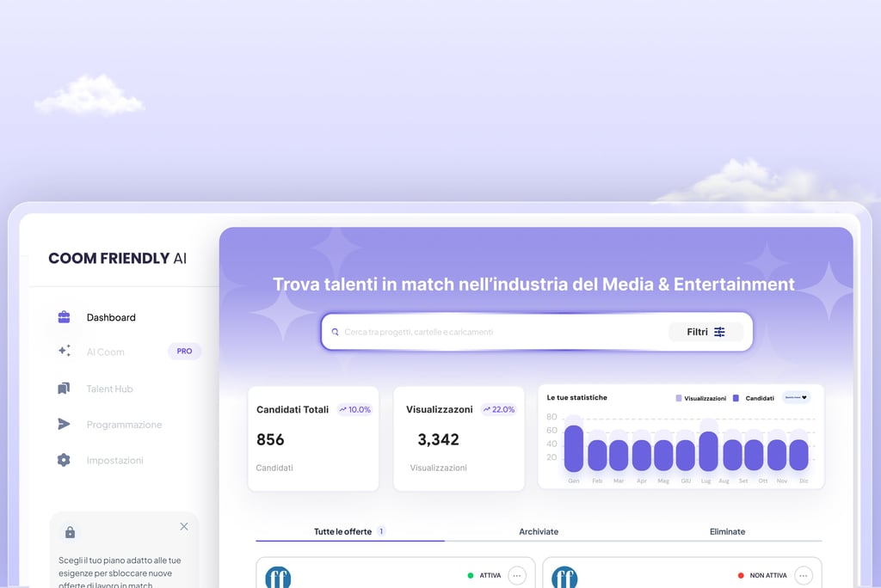Open Programmazione in the sidebar
The height and width of the screenshot is (588, 881).
pos(124,425)
